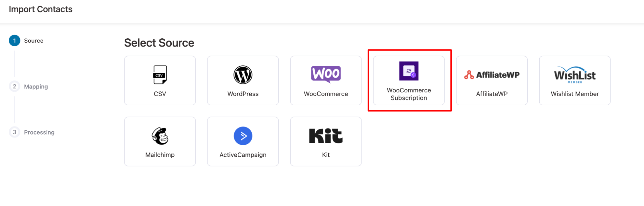Screen dimensions: 644x206
Task: Click step 3 Processing in the sidebar
Action: point(39,132)
